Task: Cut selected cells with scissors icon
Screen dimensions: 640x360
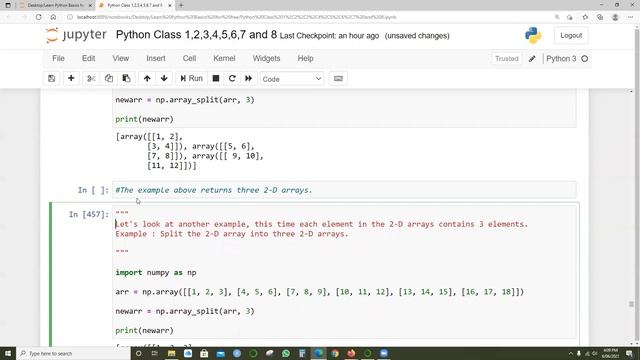Action: coord(91,78)
